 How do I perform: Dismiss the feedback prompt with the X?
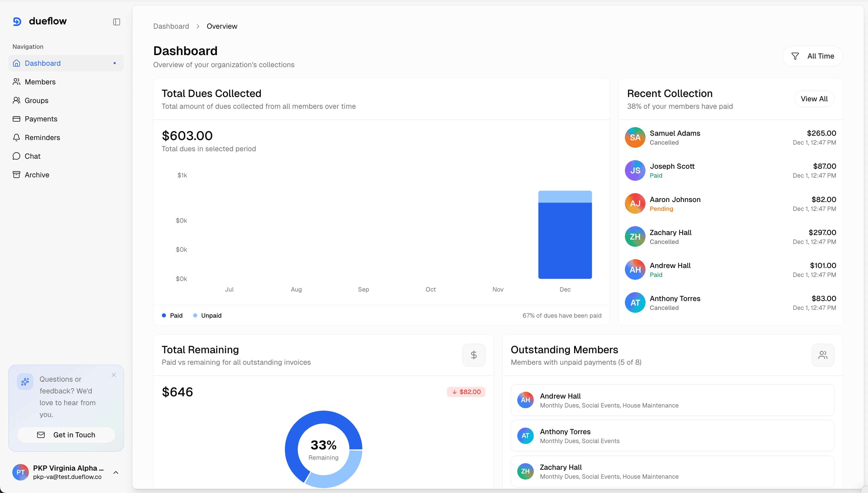[113, 375]
